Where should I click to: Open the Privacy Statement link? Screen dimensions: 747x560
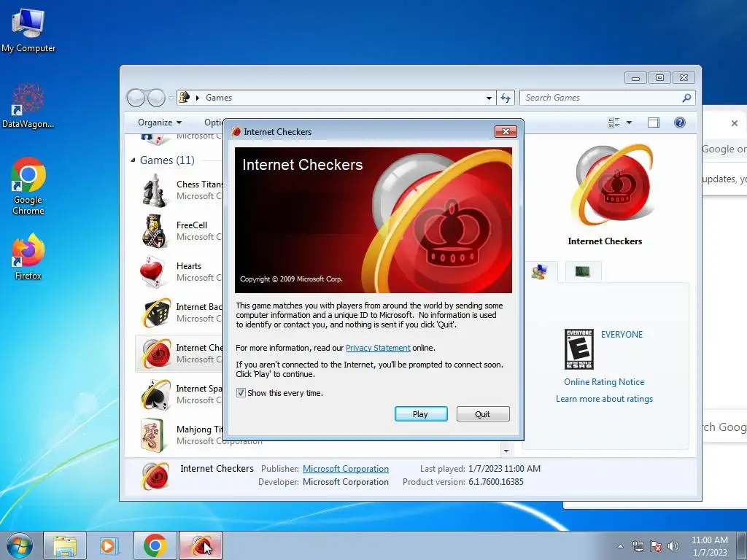click(378, 348)
